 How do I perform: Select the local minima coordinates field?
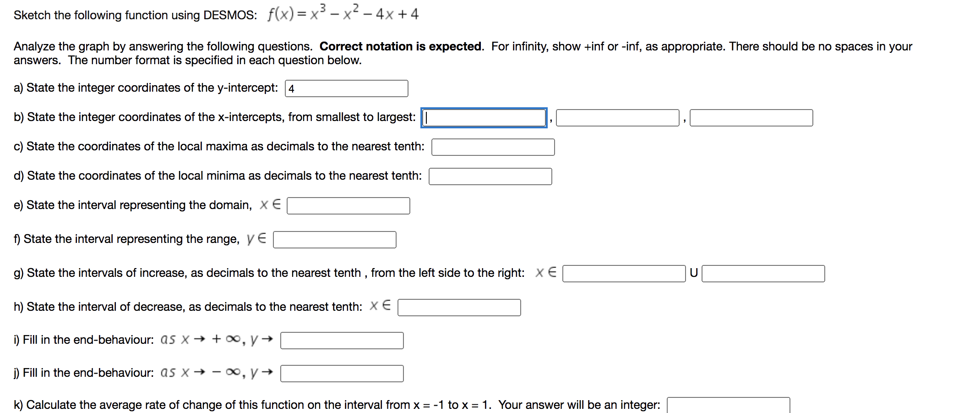pyautogui.click(x=490, y=176)
